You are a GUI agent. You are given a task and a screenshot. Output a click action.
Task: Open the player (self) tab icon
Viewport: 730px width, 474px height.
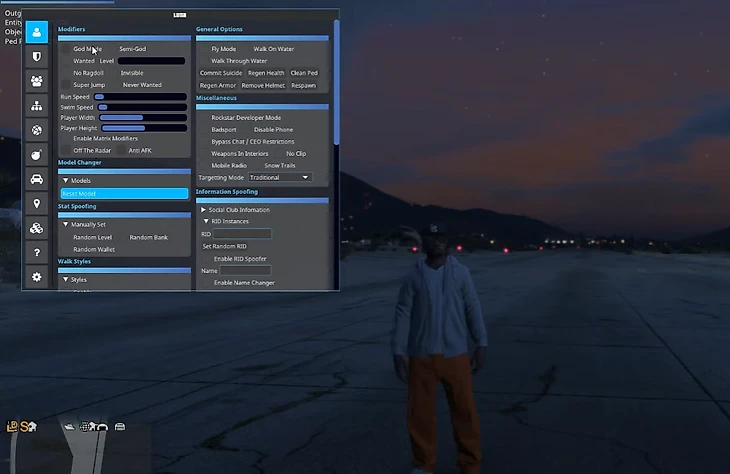pyautogui.click(x=37, y=32)
